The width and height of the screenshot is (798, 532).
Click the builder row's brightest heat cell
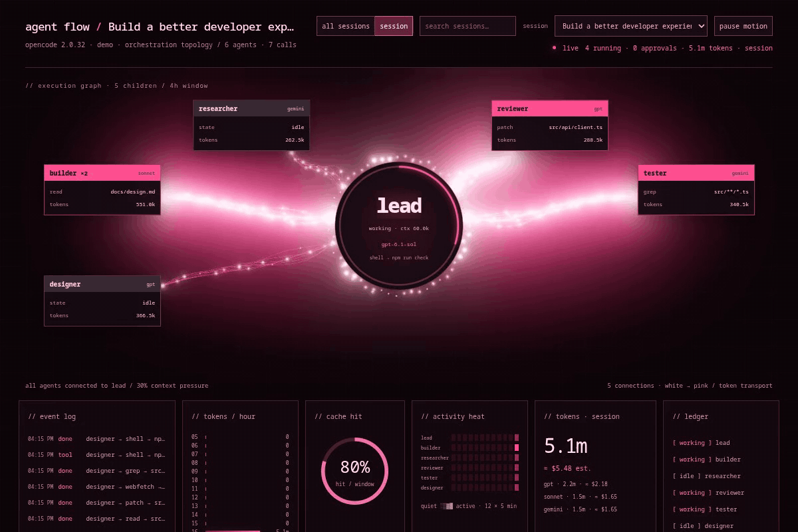tap(517, 448)
